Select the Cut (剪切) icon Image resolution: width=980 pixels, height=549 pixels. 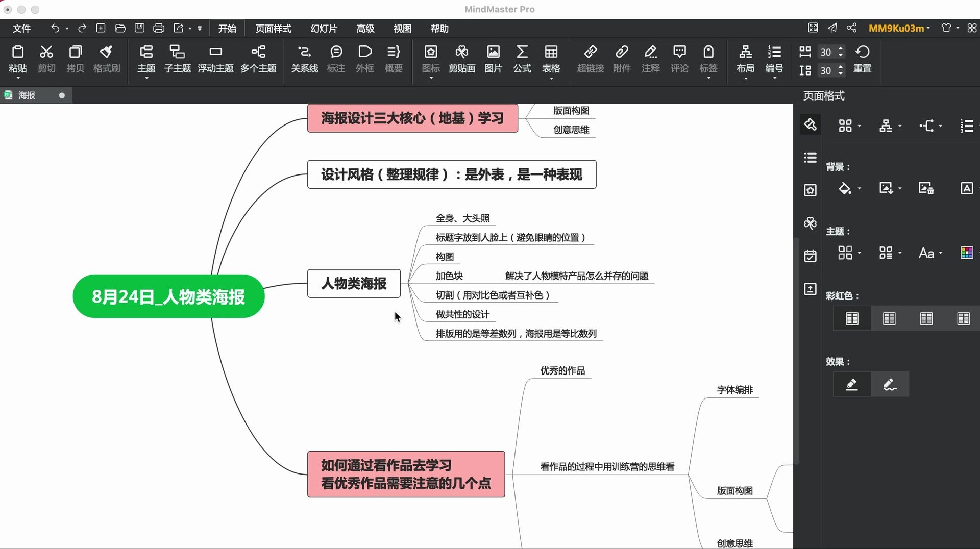[46, 59]
